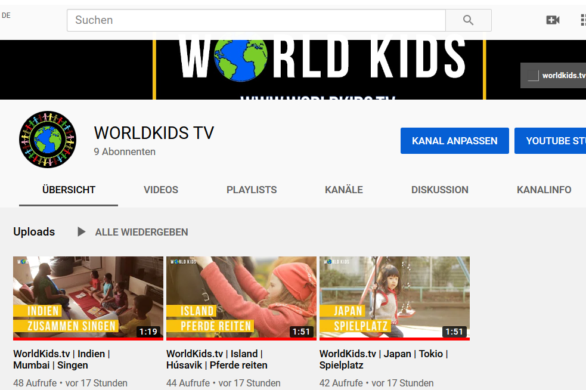Open the Playlists tab
Image resolution: width=586 pixels, height=390 pixels.
[x=252, y=190]
